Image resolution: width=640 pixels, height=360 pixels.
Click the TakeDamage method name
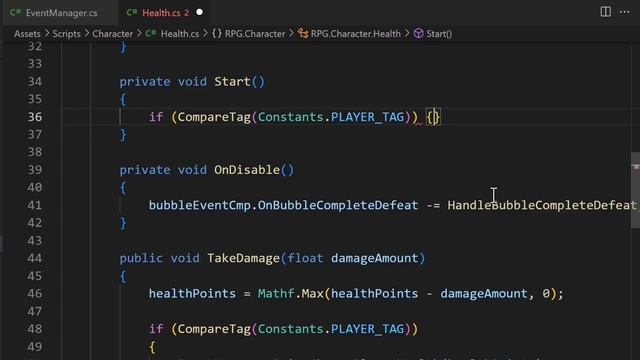[x=243, y=258]
